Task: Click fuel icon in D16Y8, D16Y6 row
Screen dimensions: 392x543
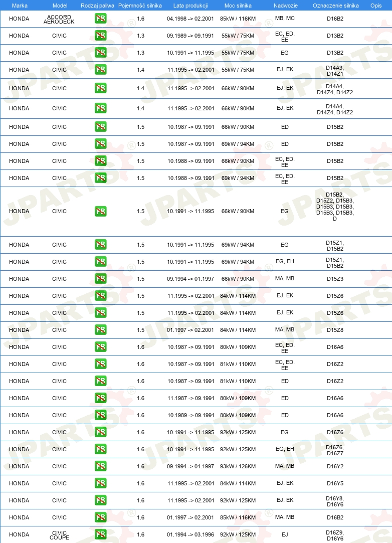Action: coord(100,500)
